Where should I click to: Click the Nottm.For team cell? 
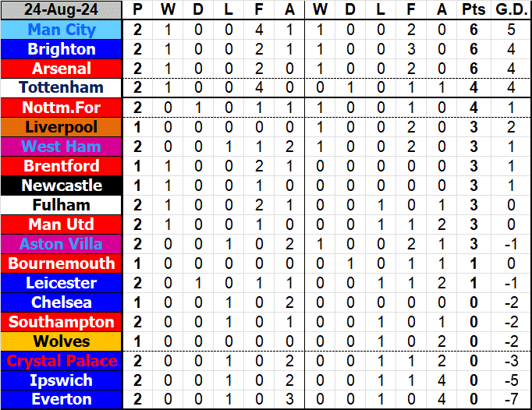[x=62, y=108]
